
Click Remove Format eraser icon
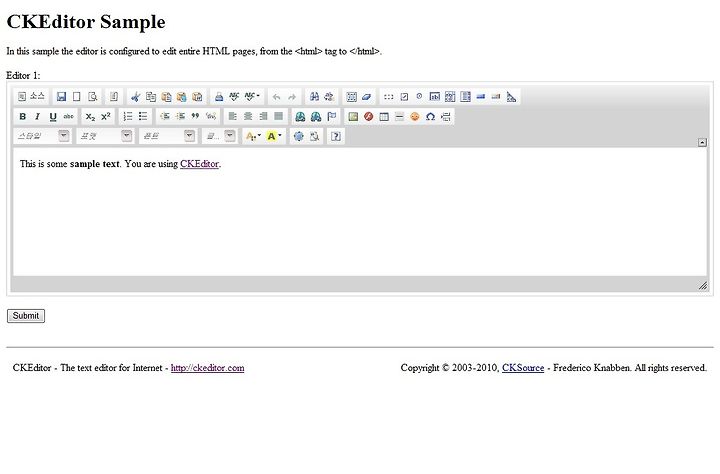(366, 96)
